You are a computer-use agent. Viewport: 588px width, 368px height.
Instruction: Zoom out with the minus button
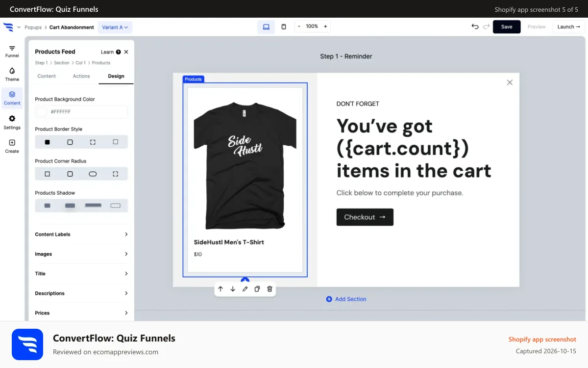(x=299, y=26)
